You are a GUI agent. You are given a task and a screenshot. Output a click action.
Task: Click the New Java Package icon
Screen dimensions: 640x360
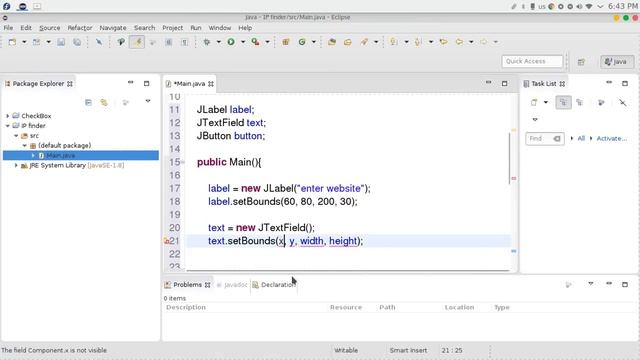click(286, 42)
